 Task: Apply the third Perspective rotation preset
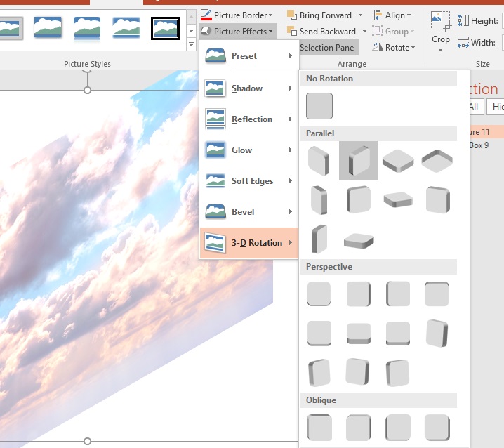pos(398,294)
